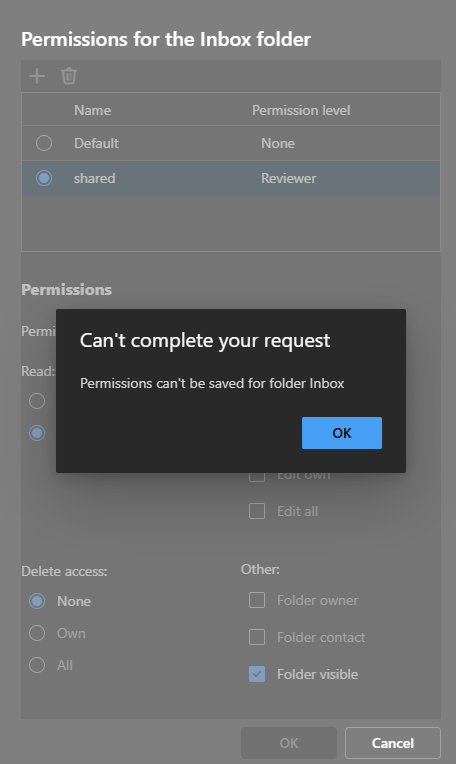Dismiss the error with the blue OK button
This screenshot has width=456, height=764.
(342, 433)
